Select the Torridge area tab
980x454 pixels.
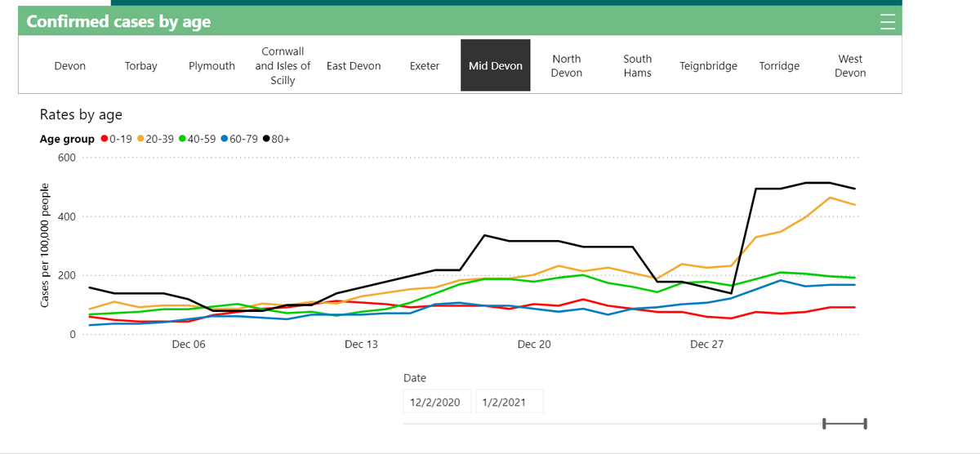point(779,66)
